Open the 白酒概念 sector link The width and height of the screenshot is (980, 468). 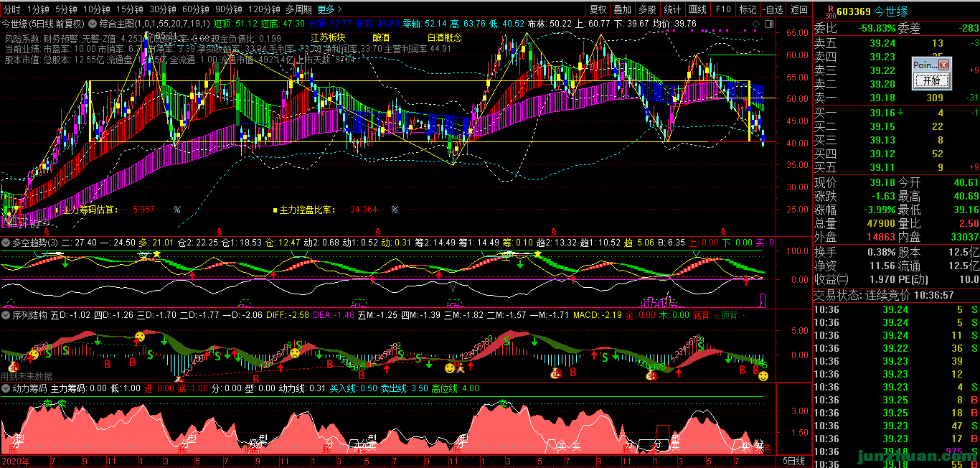click(445, 37)
